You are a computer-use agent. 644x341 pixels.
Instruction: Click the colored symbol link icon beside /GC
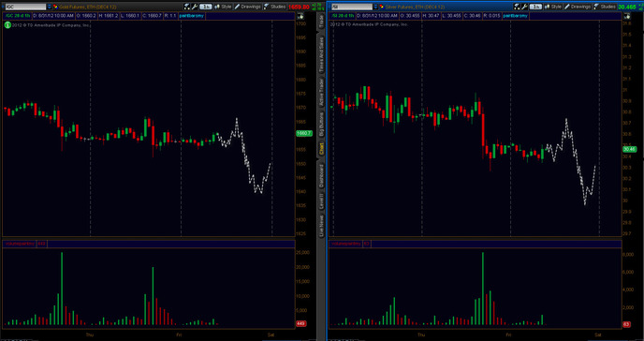click(55, 7)
